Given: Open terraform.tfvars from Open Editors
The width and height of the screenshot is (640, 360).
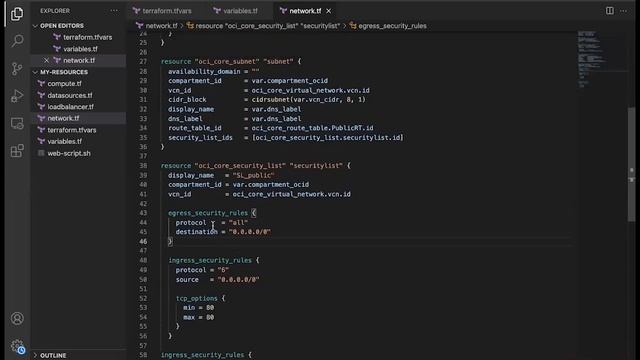Looking at the screenshot, I should [87, 37].
